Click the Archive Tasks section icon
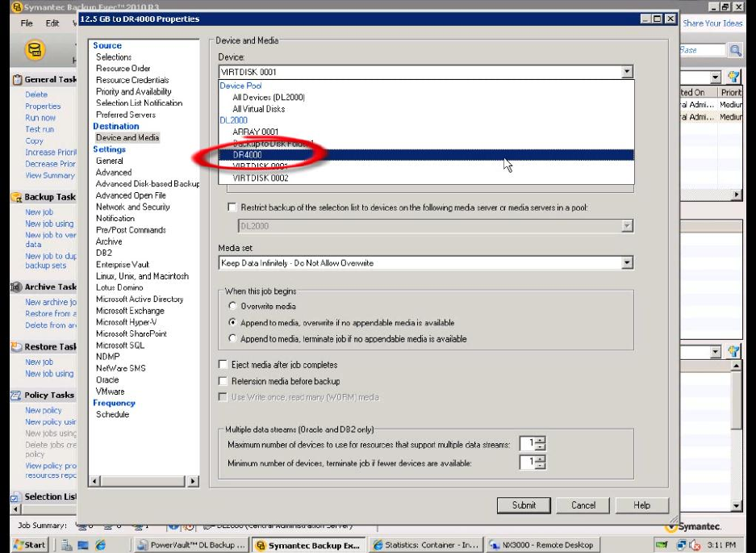 click(x=16, y=287)
